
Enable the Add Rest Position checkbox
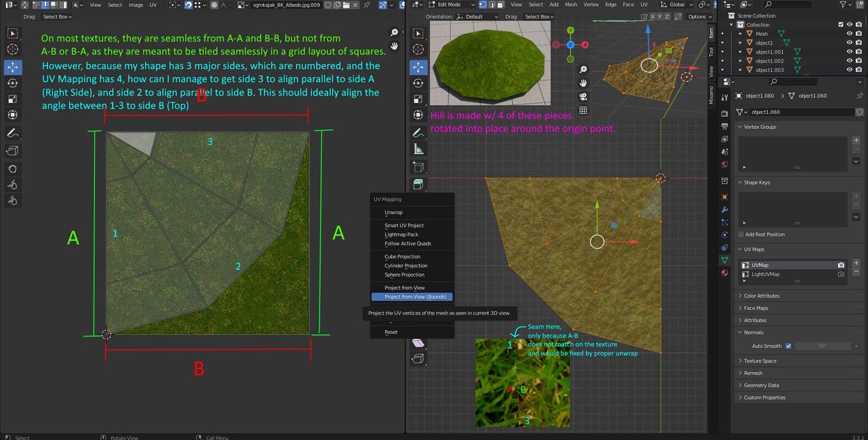741,235
